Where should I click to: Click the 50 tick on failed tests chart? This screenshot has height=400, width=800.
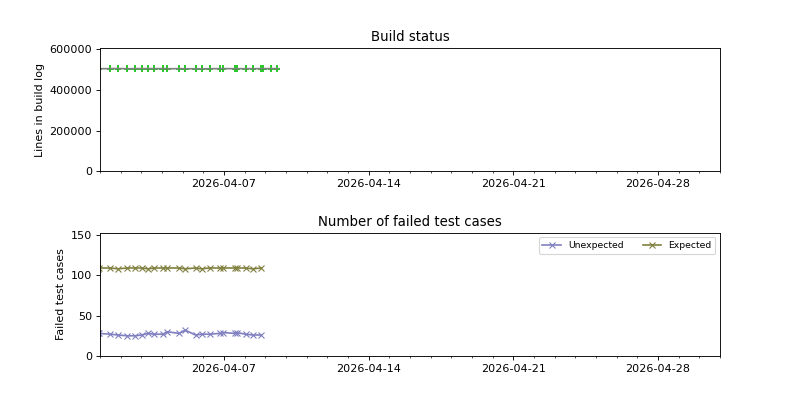85,316
